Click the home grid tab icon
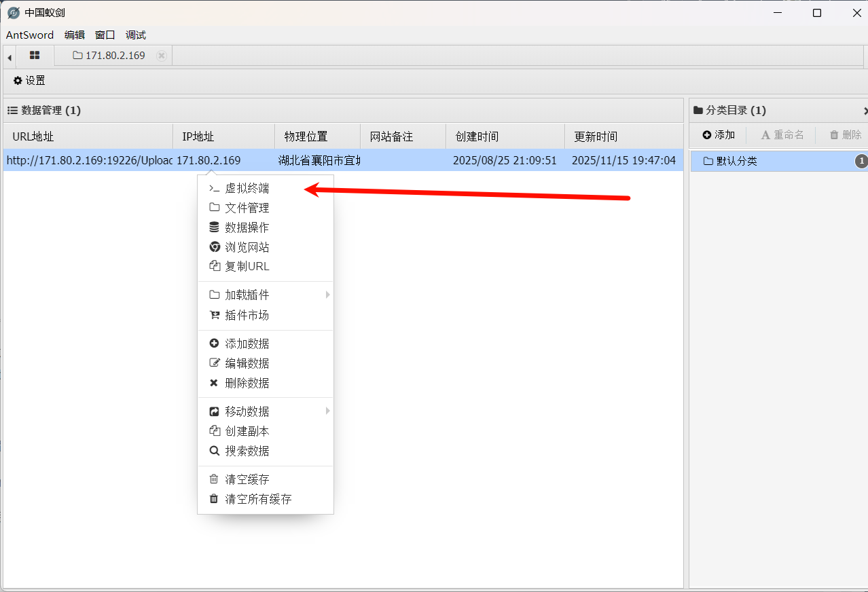 [35, 56]
